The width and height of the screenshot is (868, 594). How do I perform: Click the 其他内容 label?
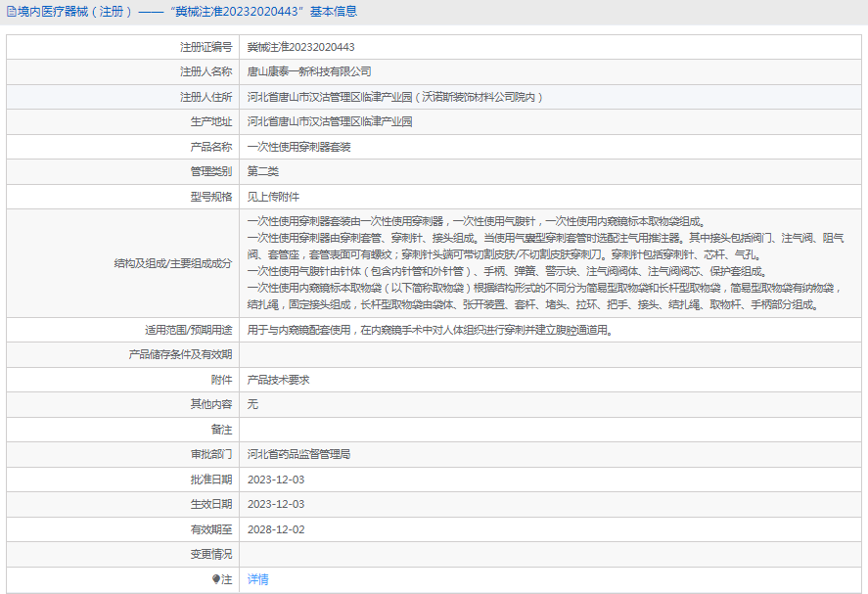coord(211,404)
